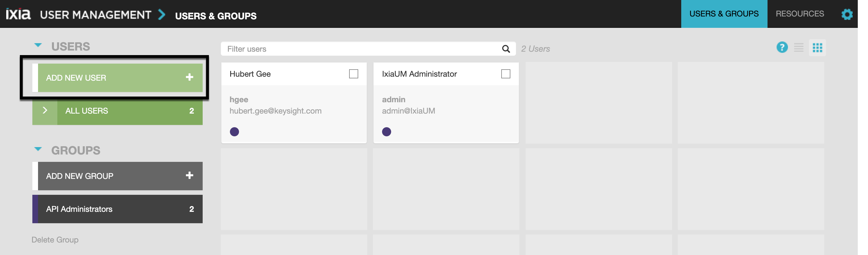Open the Users & Groups tab
Image resolution: width=868 pixels, height=255 pixels.
click(724, 14)
